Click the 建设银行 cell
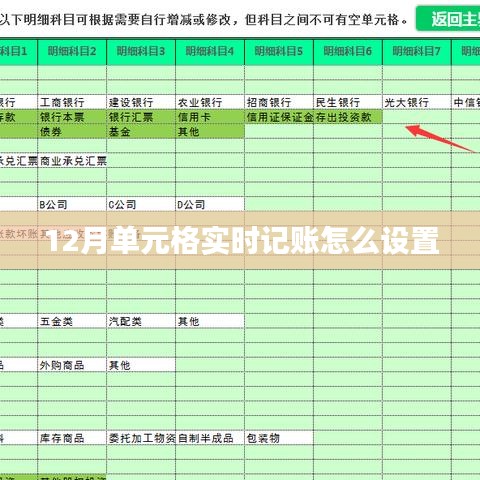The image size is (480, 480). point(141,102)
